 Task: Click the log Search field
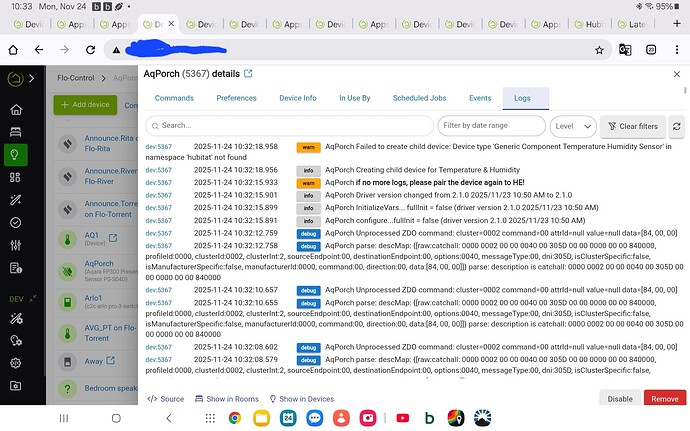coord(290,126)
